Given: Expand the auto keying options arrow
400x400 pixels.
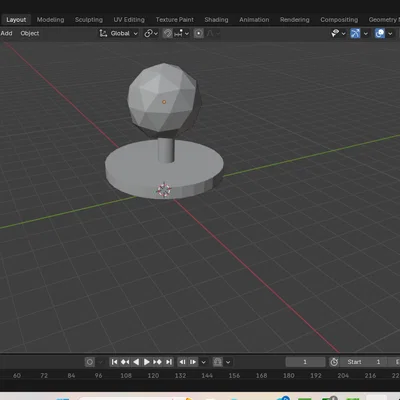Looking at the screenshot, I should 101,362.
